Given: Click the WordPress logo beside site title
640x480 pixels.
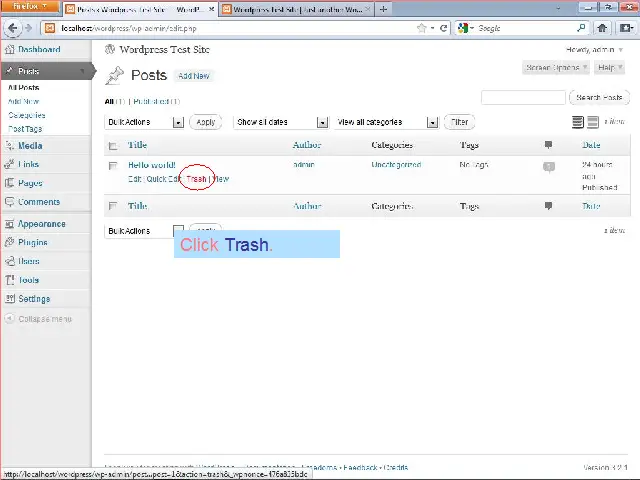Looking at the screenshot, I should point(110,49).
